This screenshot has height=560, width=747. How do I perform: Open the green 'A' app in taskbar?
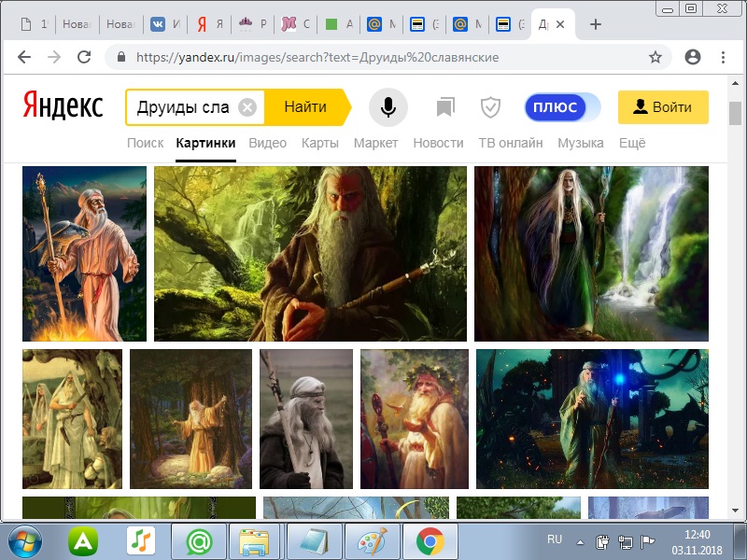click(83, 541)
